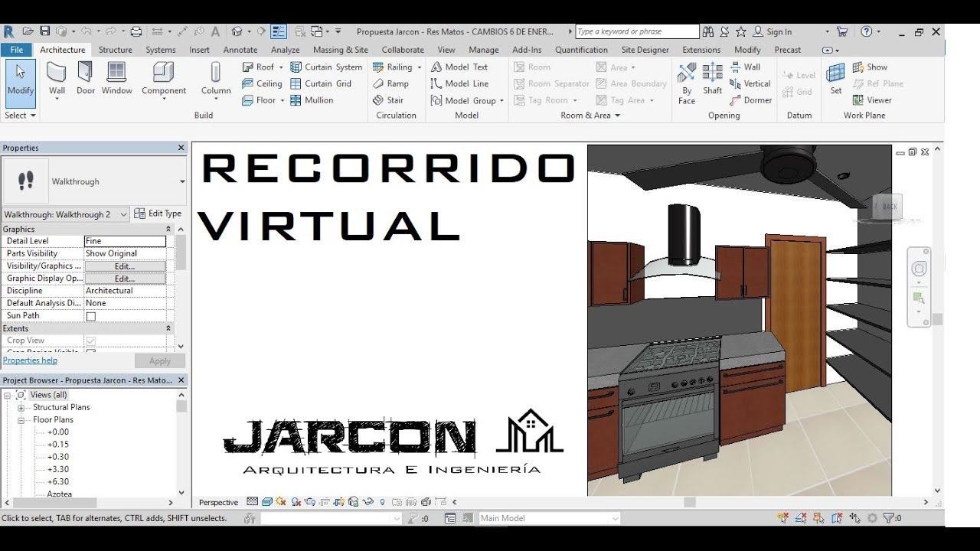Click the Component tool icon
Image resolution: width=980 pixels, height=551 pixels.
(x=164, y=72)
